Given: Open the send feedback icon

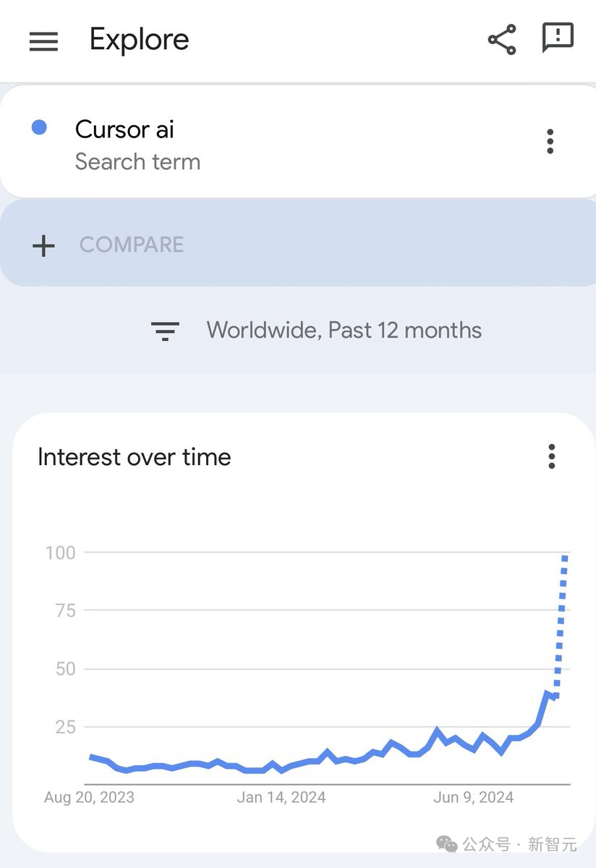Looking at the screenshot, I should 558,38.
